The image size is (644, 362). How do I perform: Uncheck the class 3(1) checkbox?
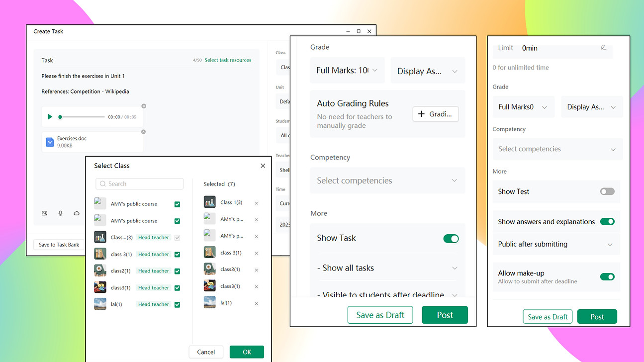point(177,255)
